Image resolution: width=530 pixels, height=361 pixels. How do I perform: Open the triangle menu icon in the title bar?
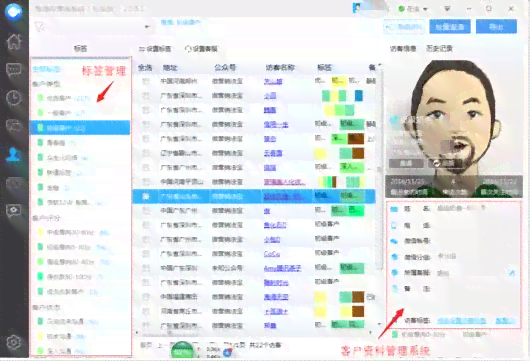pyautogui.click(x=447, y=9)
